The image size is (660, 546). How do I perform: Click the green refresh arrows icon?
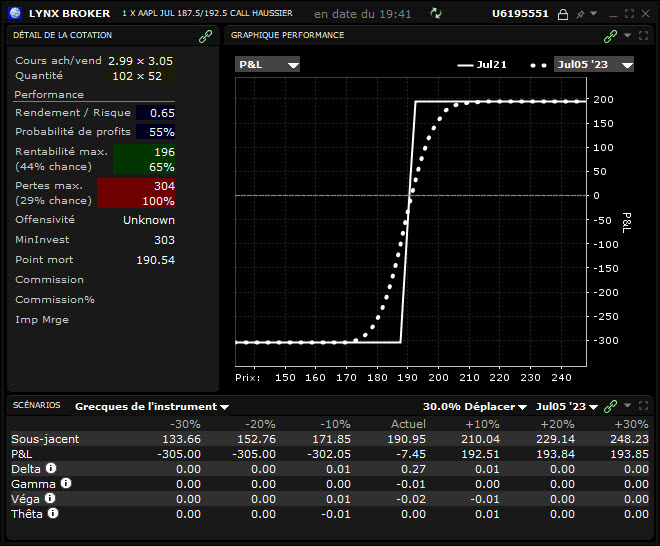(x=436, y=13)
